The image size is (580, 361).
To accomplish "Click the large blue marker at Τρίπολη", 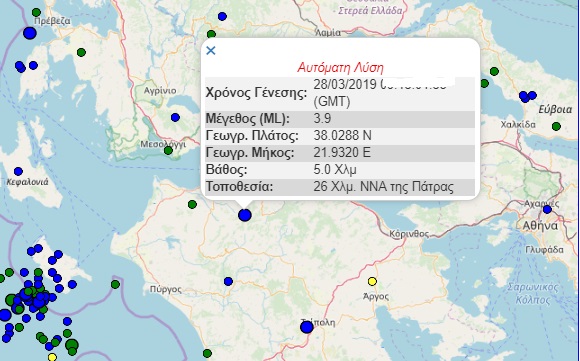I will [x=306, y=327].
